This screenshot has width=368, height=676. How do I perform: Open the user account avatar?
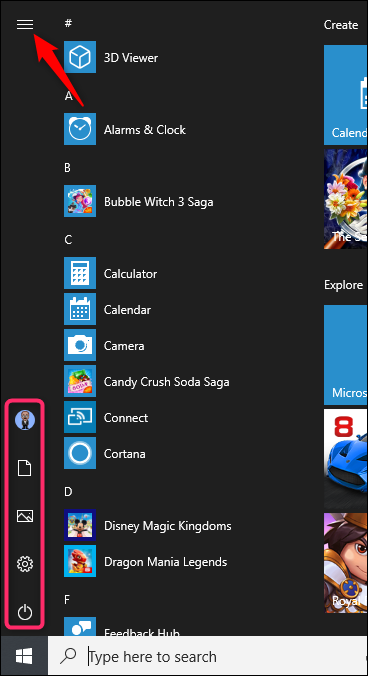click(x=25, y=419)
